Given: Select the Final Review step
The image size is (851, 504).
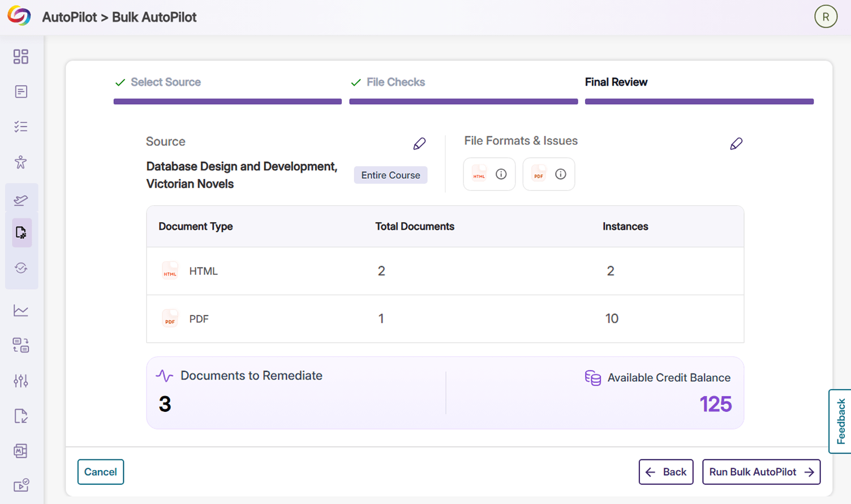Looking at the screenshot, I should click(616, 82).
